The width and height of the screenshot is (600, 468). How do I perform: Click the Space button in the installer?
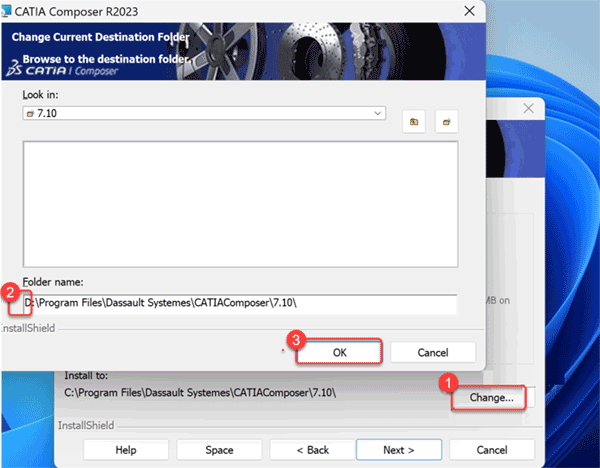[219, 450]
